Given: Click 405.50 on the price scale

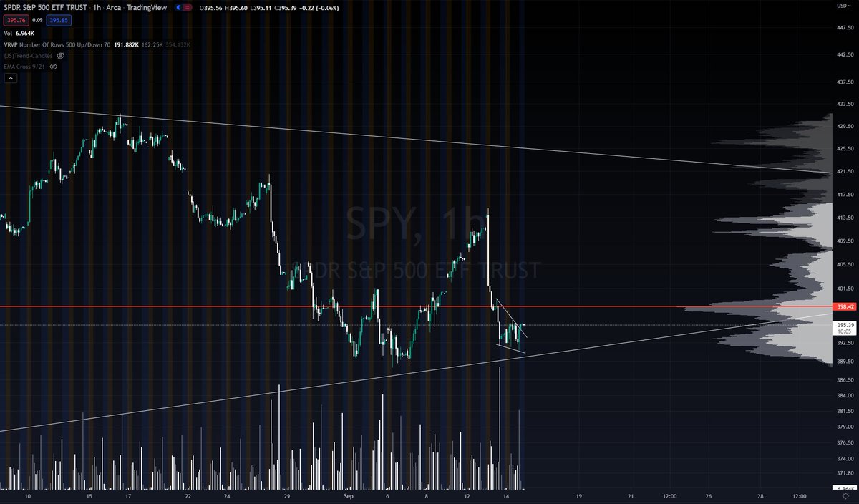Looking at the screenshot, I should tap(845, 263).
